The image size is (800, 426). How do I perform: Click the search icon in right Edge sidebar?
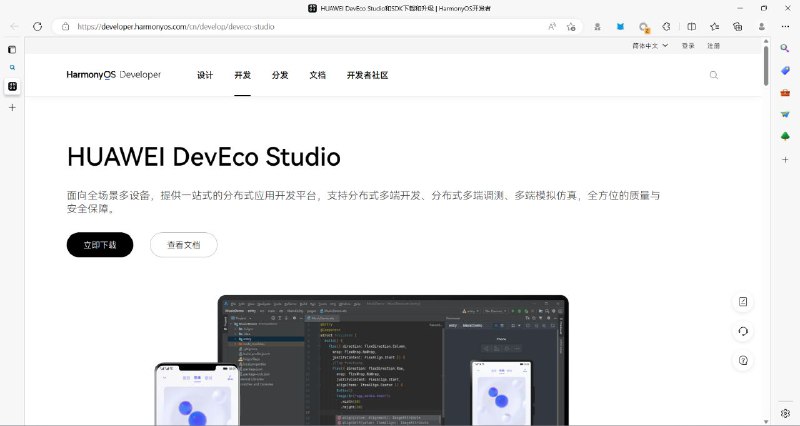pyautogui.click(x=785, y=48)
